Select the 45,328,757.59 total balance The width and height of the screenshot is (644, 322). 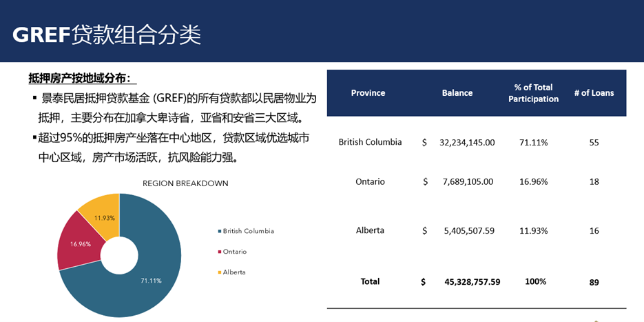pos(472,282)
